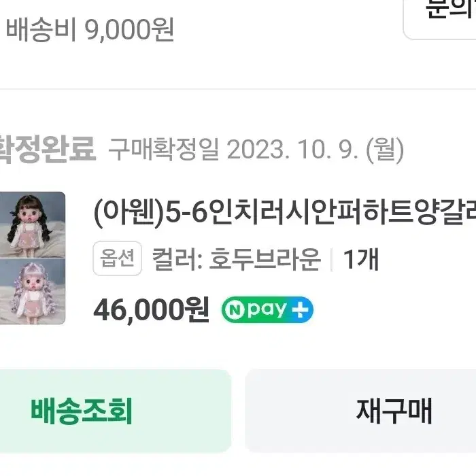Tap the 구매확정일 label
The image size is (476, 476).
[x=164, y=150]
